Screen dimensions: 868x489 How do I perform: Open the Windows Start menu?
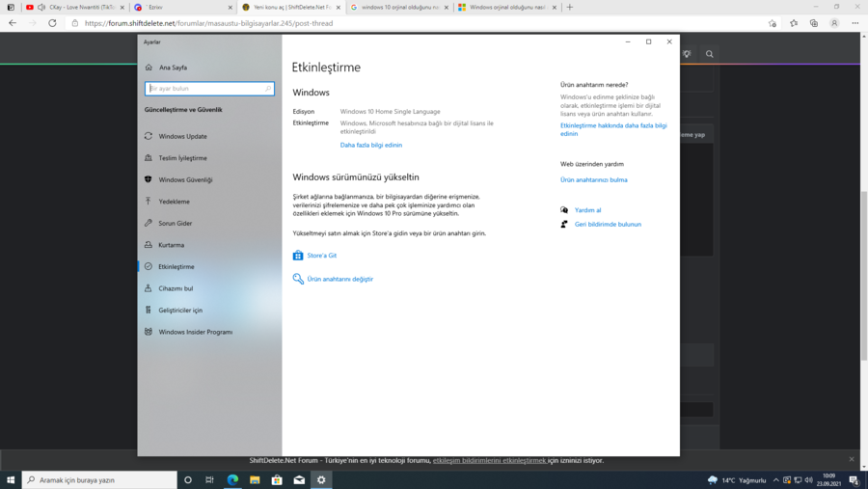point(11,479)
